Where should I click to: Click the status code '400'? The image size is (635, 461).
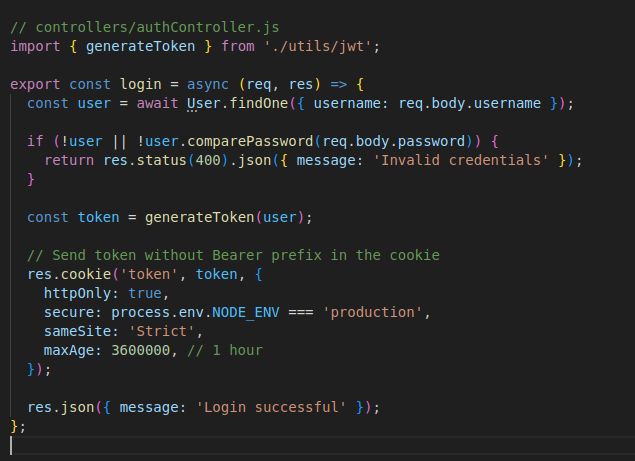tap(208, 160)
